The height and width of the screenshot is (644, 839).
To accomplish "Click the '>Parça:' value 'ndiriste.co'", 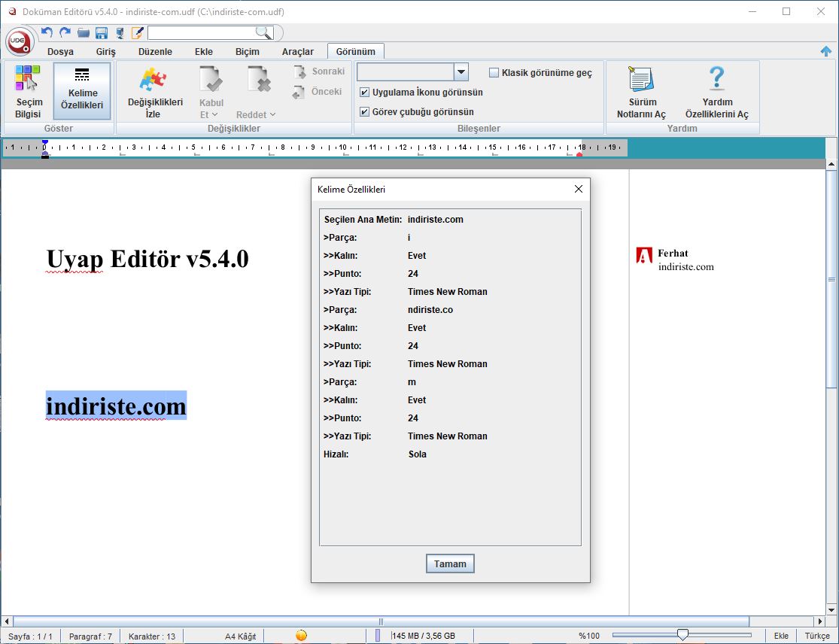I will point(430,310).
